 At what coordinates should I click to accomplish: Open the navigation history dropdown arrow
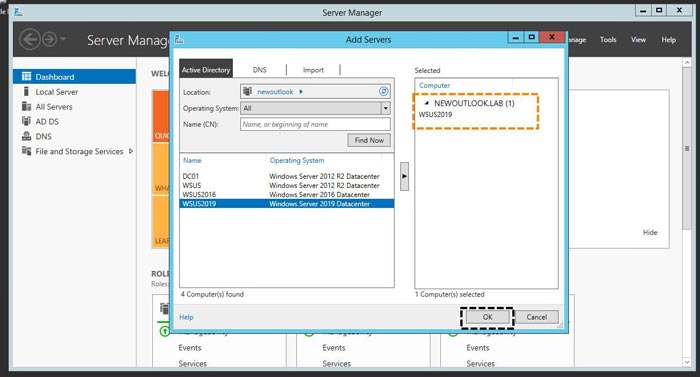click(63, 39)
